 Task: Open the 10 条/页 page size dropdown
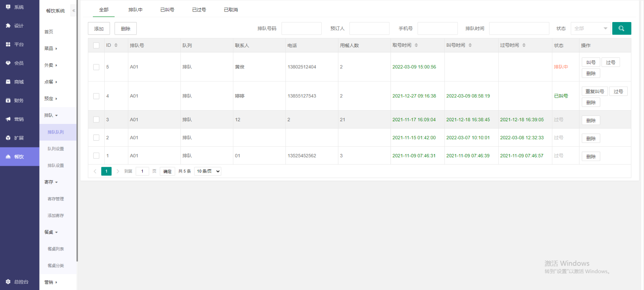pyautogui.click(x=208, y=171)
